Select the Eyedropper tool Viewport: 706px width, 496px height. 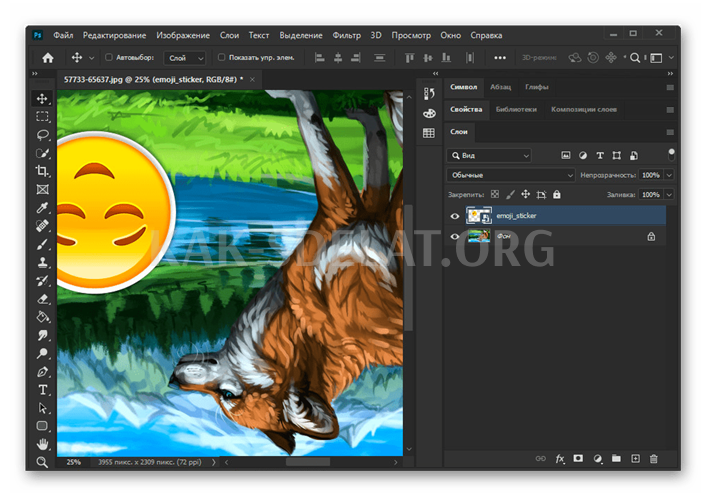coord(42,207)
